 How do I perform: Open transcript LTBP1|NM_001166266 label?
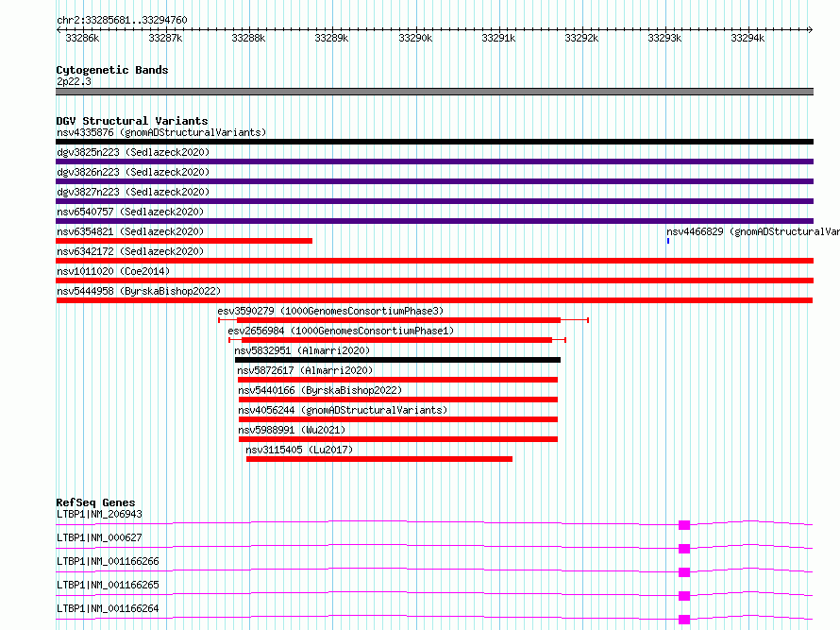click(108, 561)
